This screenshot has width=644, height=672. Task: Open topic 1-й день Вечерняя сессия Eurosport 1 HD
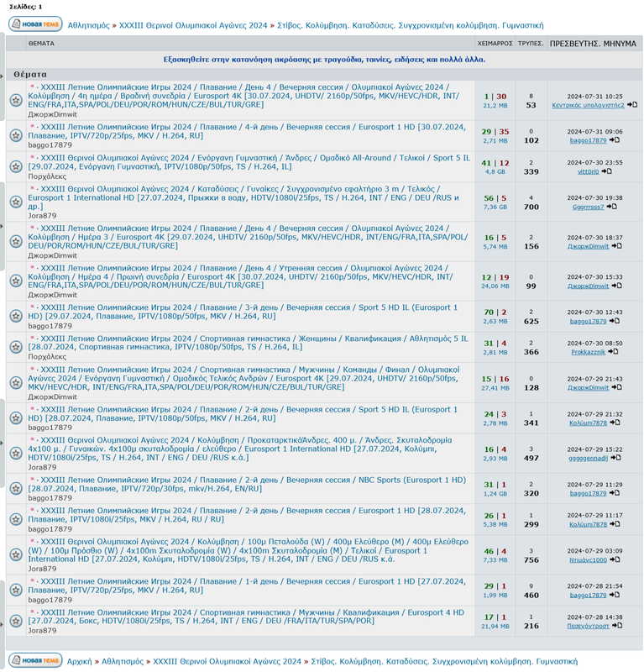tap(247, 585)
